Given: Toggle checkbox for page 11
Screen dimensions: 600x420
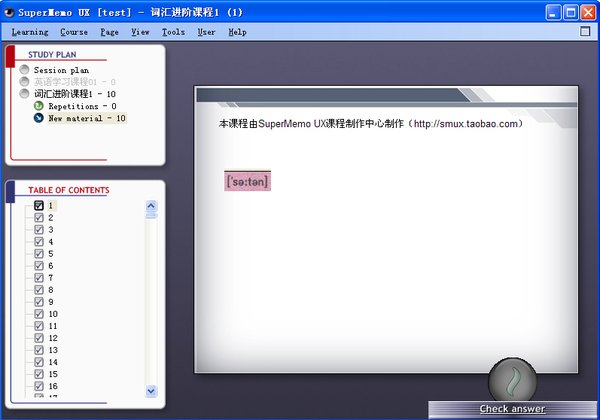Looking at the screenshot, I should 39,326.
